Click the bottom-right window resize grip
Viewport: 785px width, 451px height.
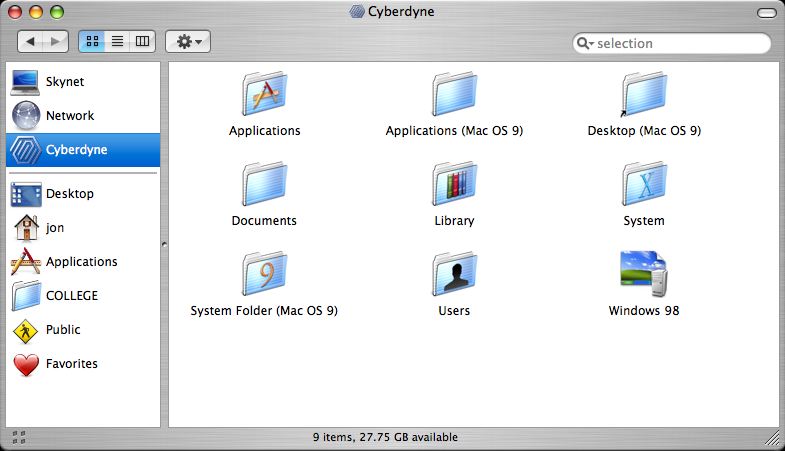772,437
